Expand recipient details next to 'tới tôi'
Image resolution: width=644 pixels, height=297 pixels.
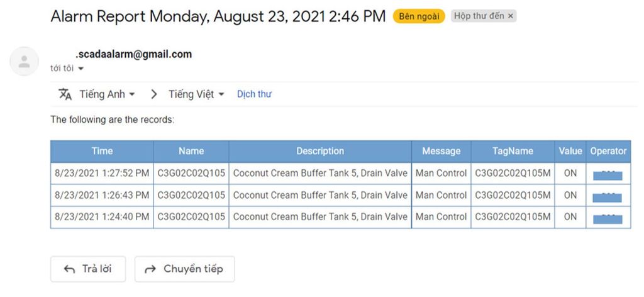(x=80, y=69)
